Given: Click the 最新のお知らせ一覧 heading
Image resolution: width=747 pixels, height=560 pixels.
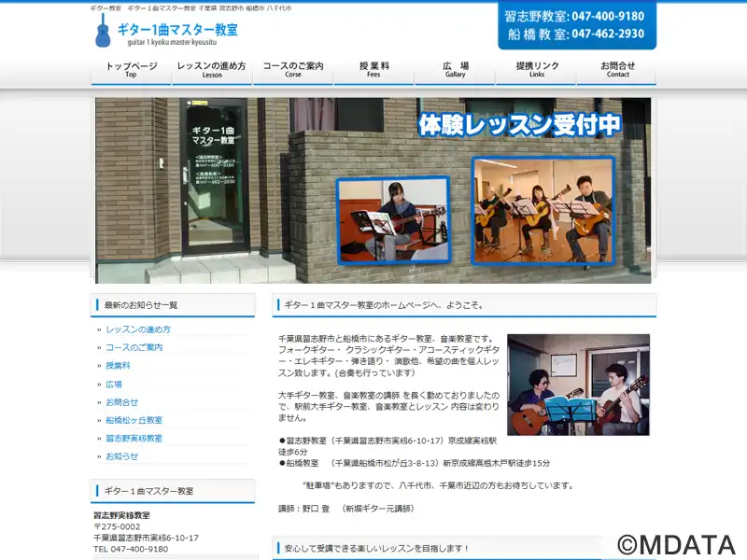Looking at the screenshot, I should pyautogui.click(x=141, y=305).
